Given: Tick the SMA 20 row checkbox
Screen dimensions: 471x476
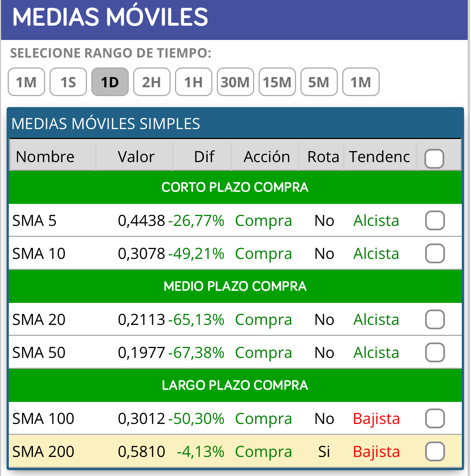Looking at the screenshot, I should (435, 319).
